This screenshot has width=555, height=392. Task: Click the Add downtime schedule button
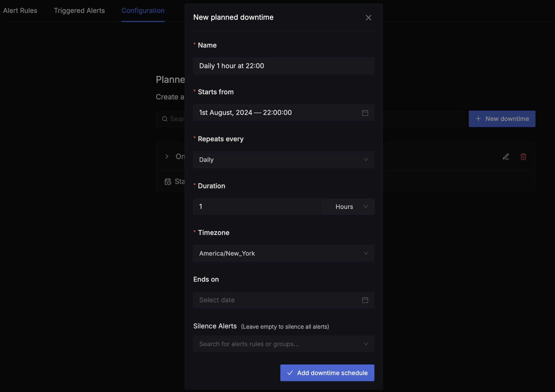327,373
